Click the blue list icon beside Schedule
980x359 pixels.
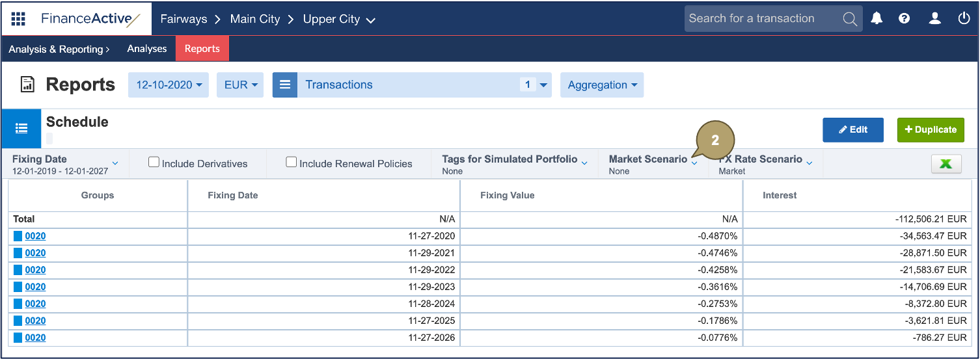[21, 129]
